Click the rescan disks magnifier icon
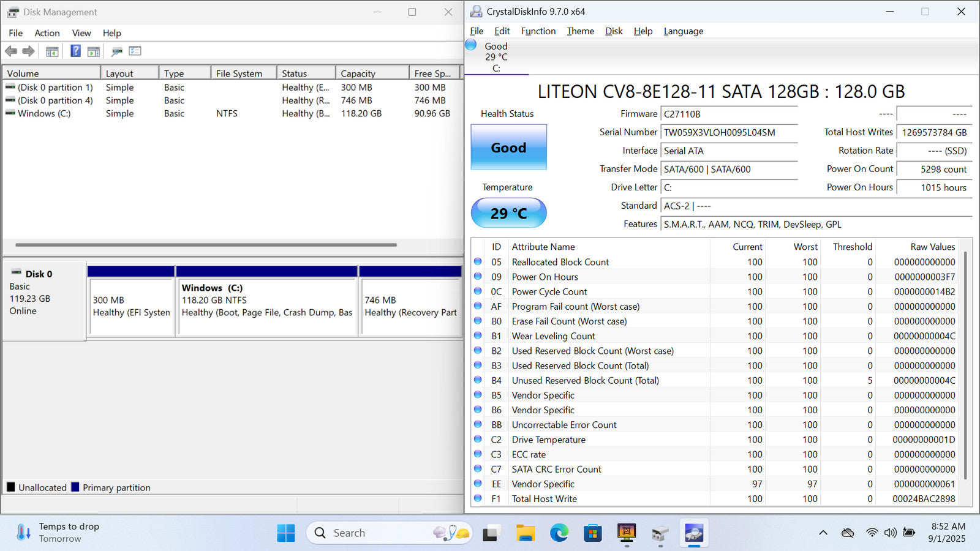The height and width of the screenshot is (551, 980). (116, 51)
